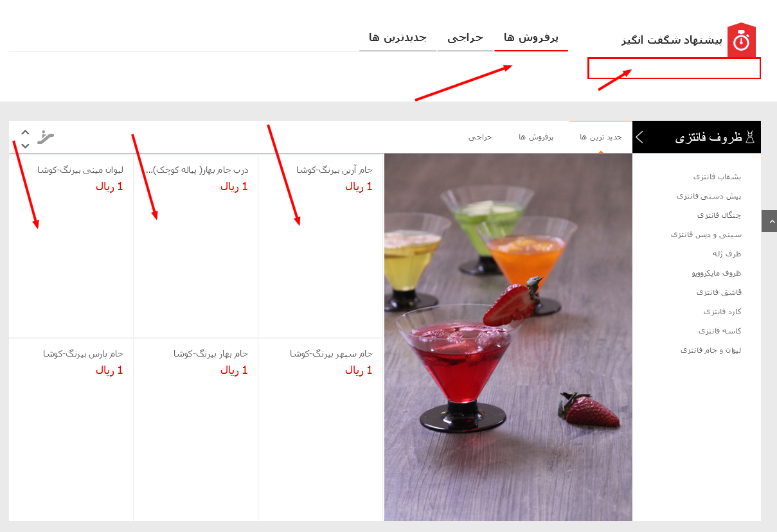Open product جام آرین بیرنگ-کوشا

tap(334, 170)
